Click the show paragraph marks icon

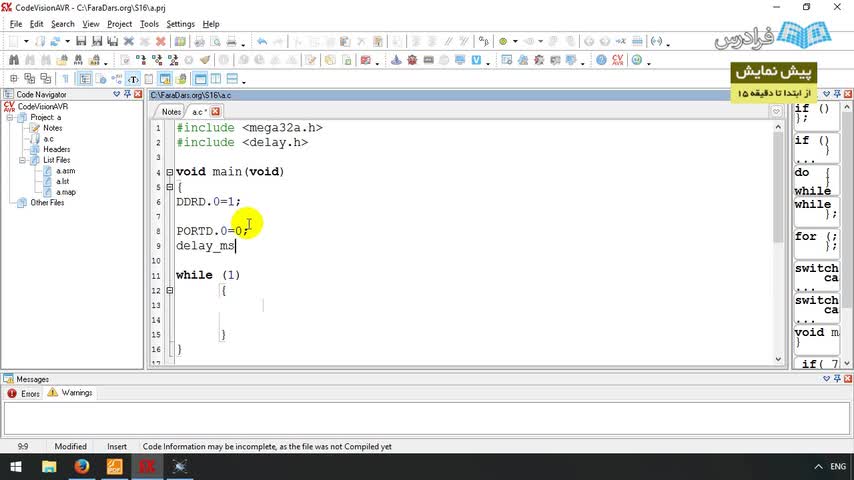(65, 79)
